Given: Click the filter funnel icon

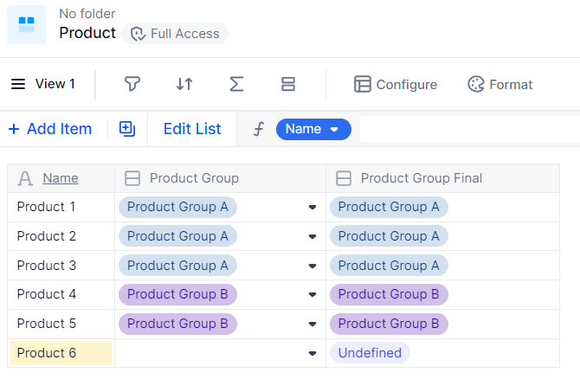Looking at the screenshot, I should pyautogui.click(x=132, y=84).
